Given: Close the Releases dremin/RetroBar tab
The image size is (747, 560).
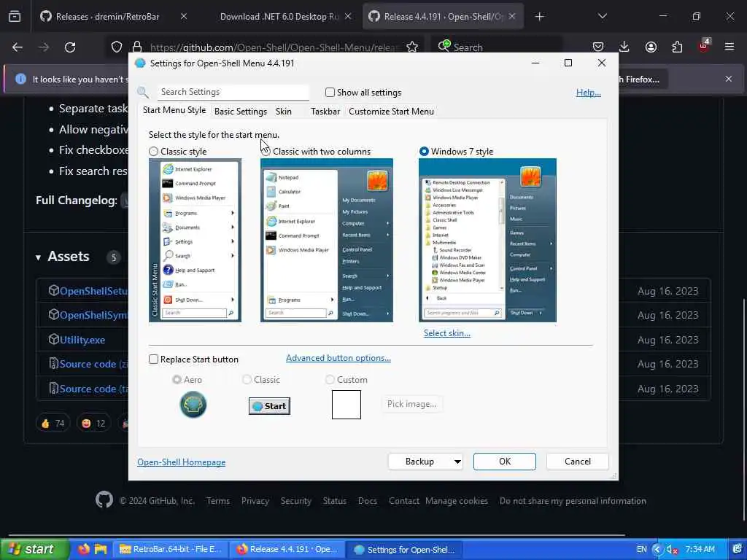Looking at the screenshot, I should click(184, 16).
